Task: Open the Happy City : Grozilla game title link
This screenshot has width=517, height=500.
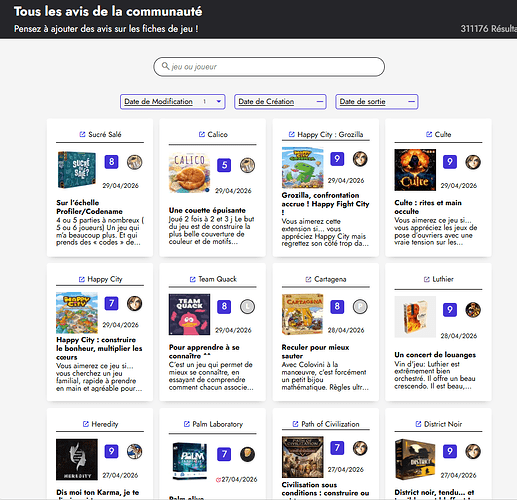Action: (x=330, y=134)
